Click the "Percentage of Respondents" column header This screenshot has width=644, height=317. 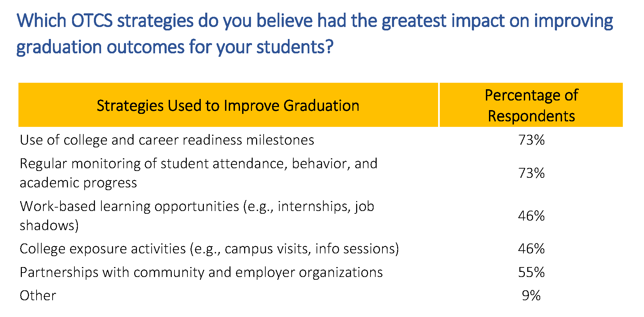[531, 105]
